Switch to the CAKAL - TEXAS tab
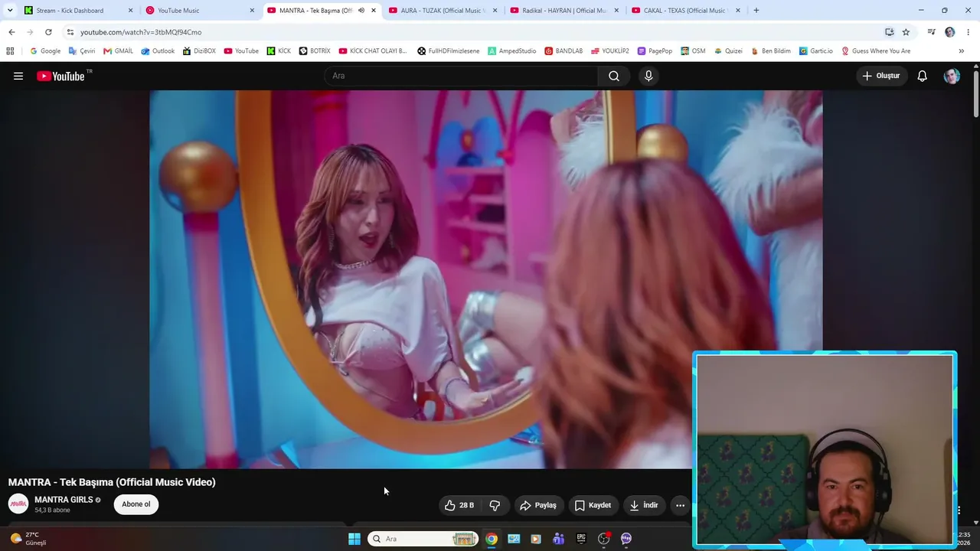The image size is (980, 551). [x=687, y=11]
